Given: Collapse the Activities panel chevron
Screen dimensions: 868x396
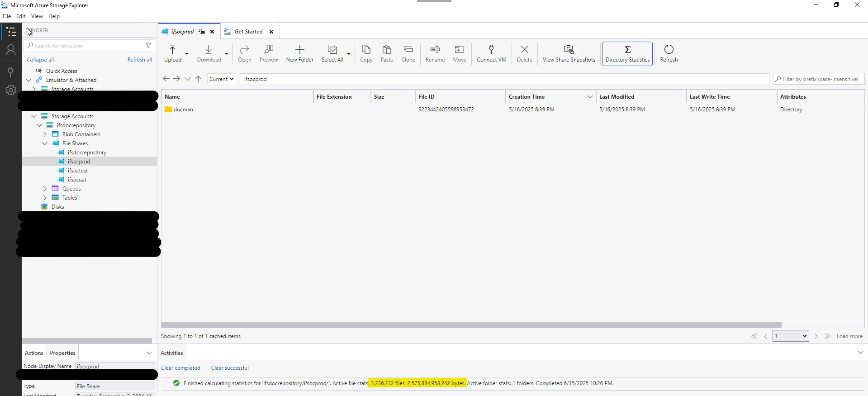Looking at the screenshot, I should [x=860, y=353].
